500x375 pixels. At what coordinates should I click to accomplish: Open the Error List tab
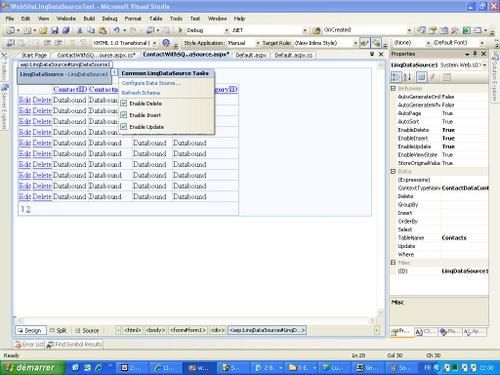tap(29, 344)
